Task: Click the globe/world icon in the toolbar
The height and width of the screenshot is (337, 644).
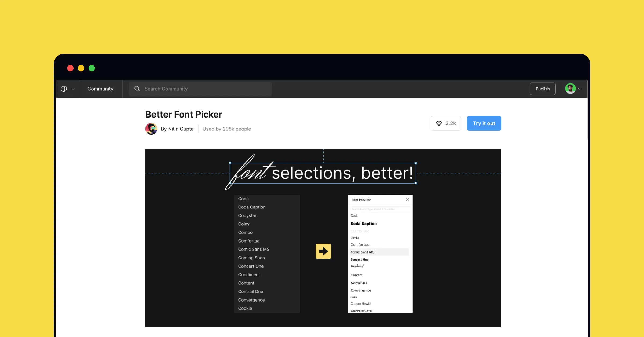Action: (x=64, y=89)
